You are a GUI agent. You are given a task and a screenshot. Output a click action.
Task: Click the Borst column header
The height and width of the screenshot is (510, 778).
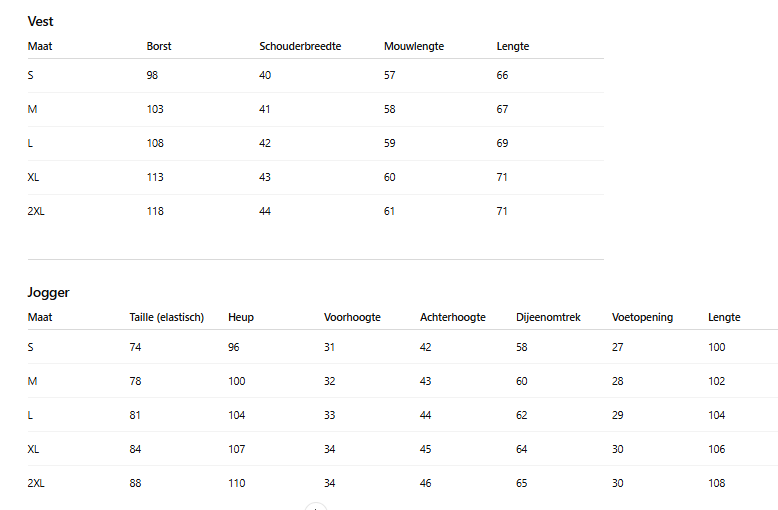(x=159, y=46)
